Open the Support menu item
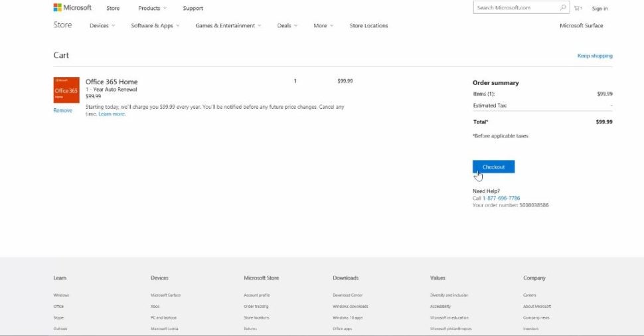 coord(193,8)
